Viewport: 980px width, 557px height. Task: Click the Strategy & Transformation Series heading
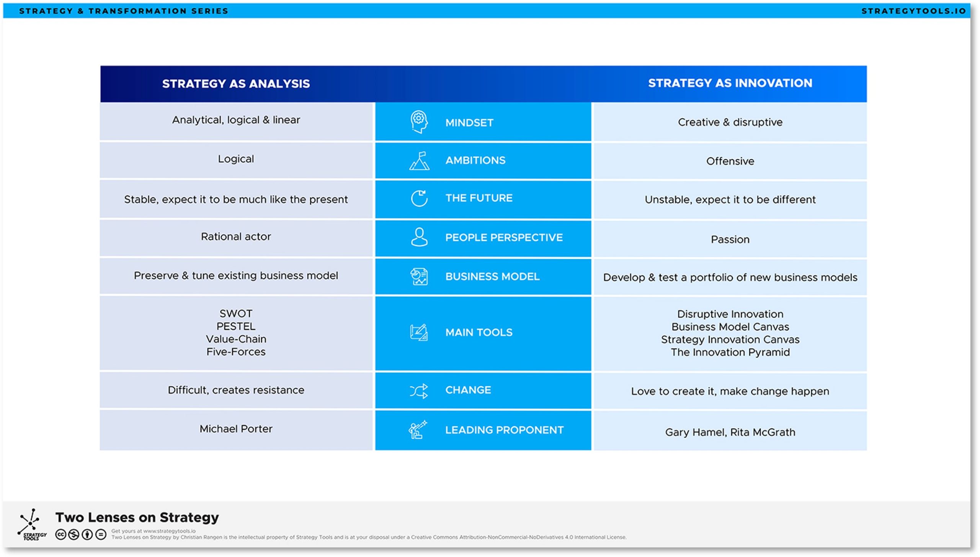[x=124, y=11]
